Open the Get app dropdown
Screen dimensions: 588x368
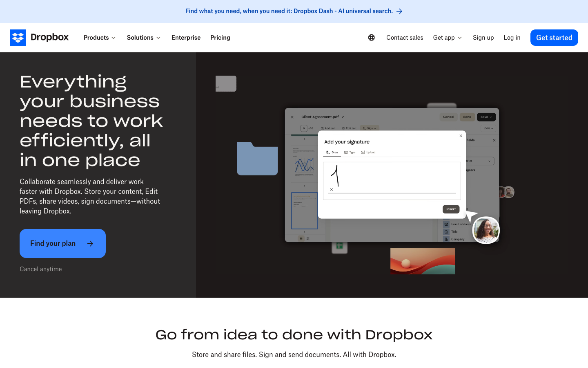[448, 38]
